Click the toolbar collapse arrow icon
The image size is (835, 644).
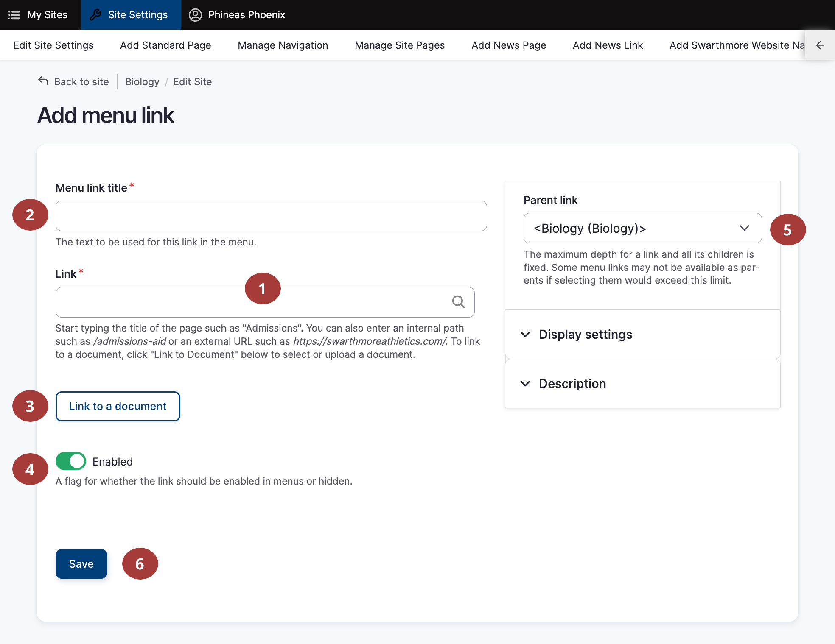(820, 45)
